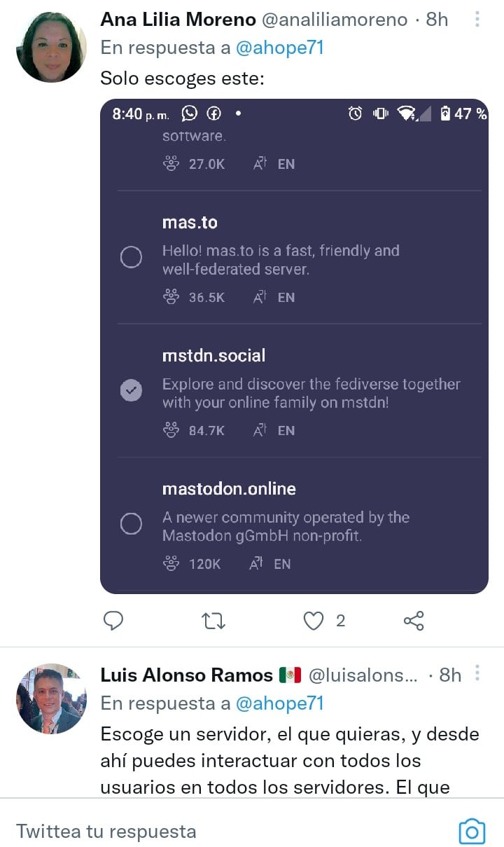Open Ana Lilia Moreno's profile picture
The image size is (504, 847).
coord(51,47)
